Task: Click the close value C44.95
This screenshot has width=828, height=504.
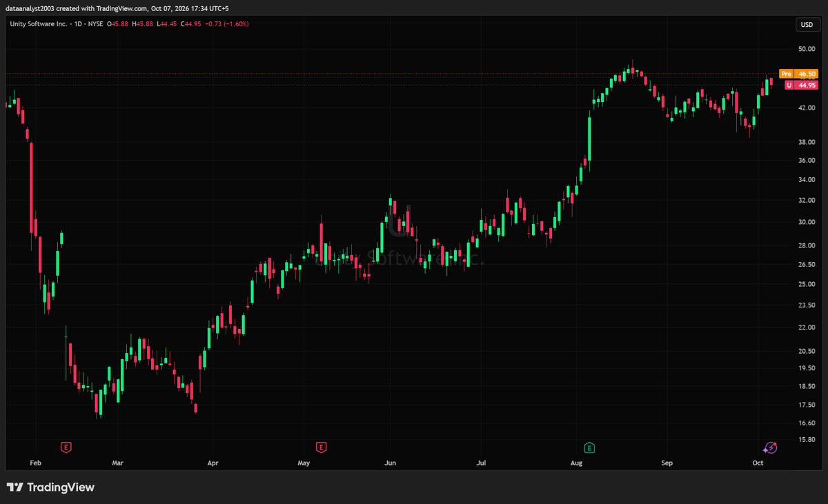Action: coord(191,23)
